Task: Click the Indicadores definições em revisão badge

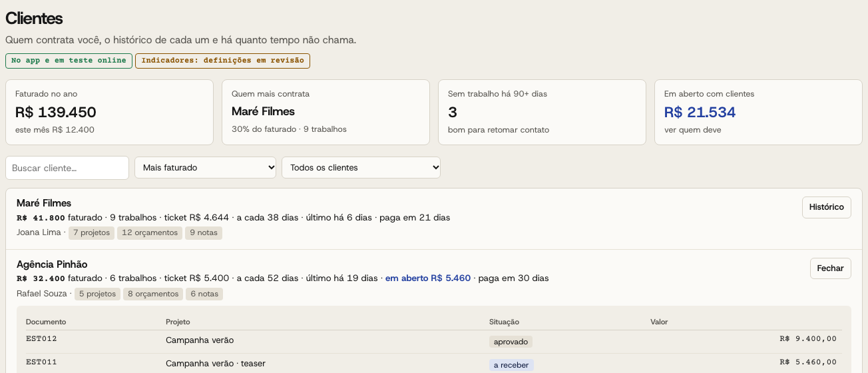Action: (222, 61)
